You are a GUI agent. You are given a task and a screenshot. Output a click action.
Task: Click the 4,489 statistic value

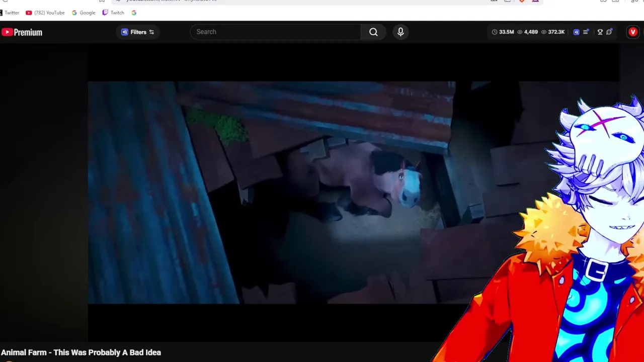(x=531, y=32)
